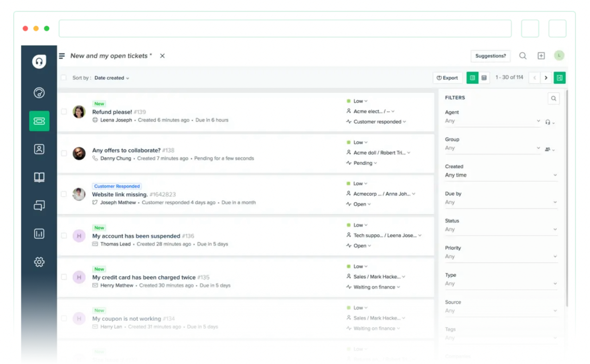Open the Admin gear icon in sidebar
The height and width of the screenshot is (364, 590).
pos(39,262)
